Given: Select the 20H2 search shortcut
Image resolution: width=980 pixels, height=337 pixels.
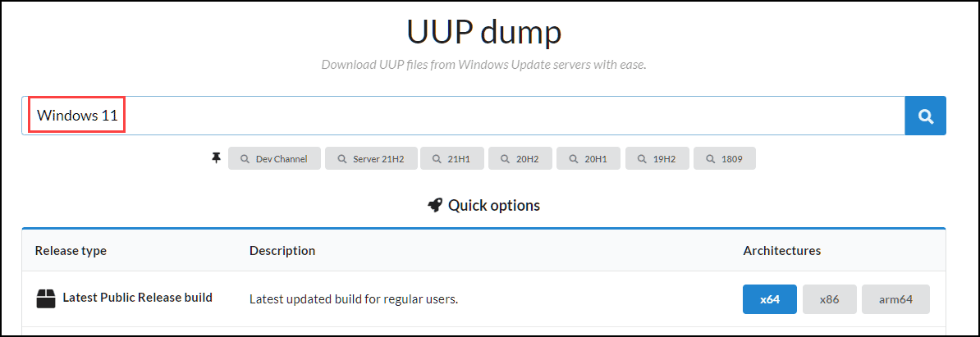Looking at the screenshot, I should 520,159.
